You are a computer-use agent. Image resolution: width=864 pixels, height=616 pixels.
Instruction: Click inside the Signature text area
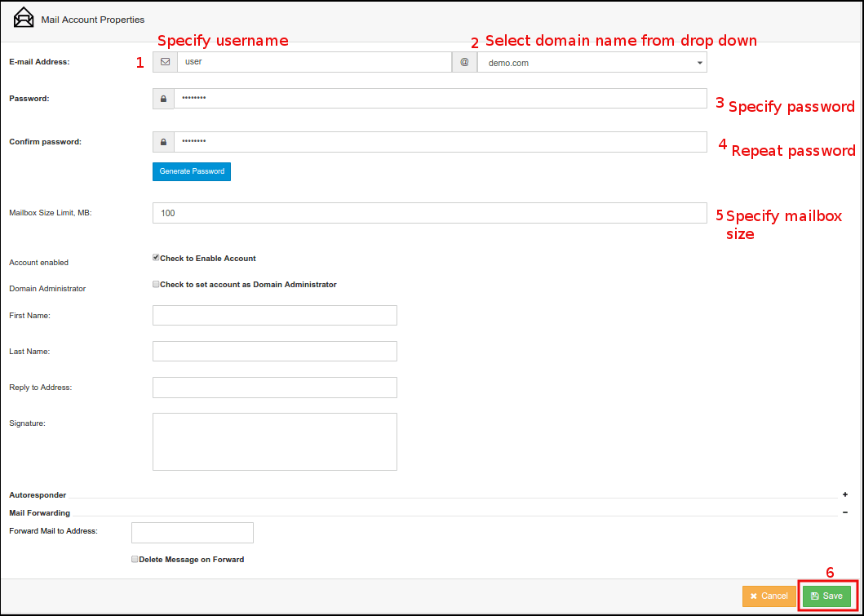click(x=274, y=441)
